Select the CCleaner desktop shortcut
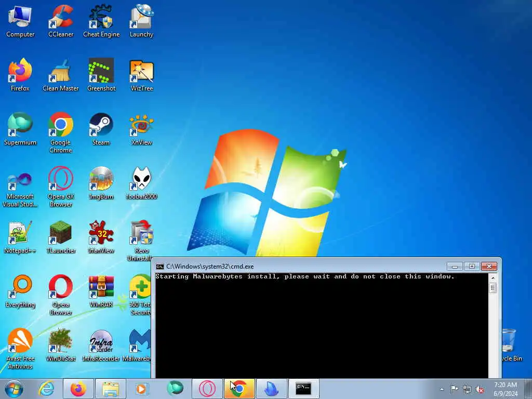Image resolution: width=532 pixels, height=399 pixels. [61, 21]
